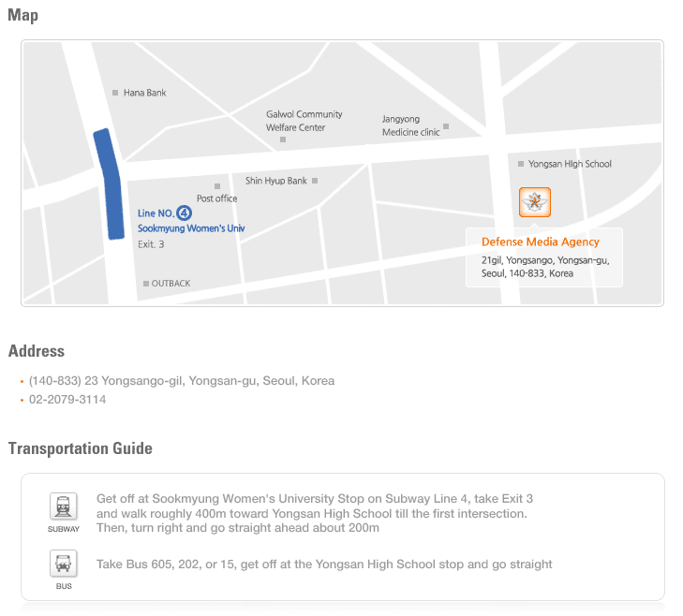Click the Shin Hyup Bank marker
Screen dimensions: 683x616
click(x=315, y=181)
